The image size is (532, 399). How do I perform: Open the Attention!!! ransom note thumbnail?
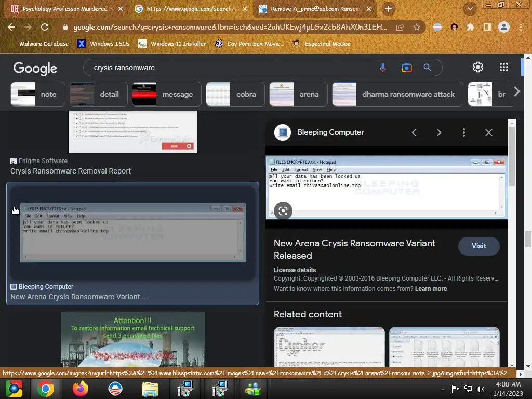(132, 339)
